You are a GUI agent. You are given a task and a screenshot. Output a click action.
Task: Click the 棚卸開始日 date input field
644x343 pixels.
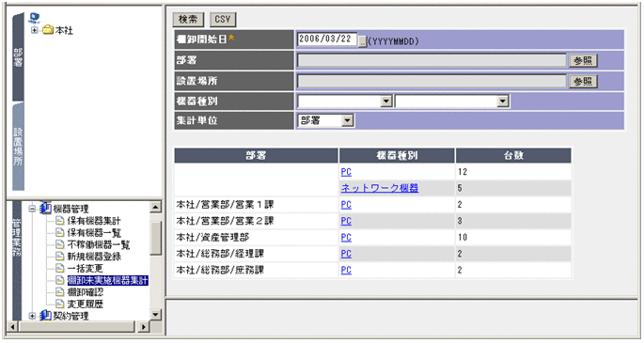pos(327,39)
